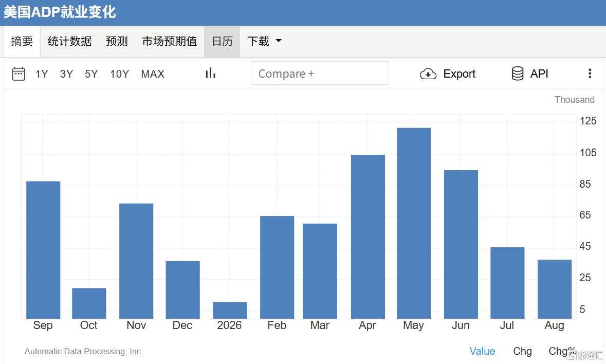The width and height of the screenshot is (606, 364).
Task: Select the Chg% display mode
Action: tap(562, 351)
